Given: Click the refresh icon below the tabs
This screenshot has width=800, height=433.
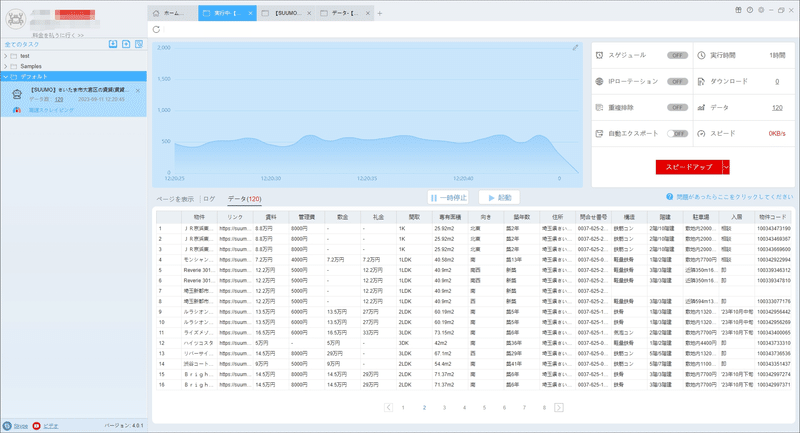Looking at the screenshot, I should (x=156, y=30).
